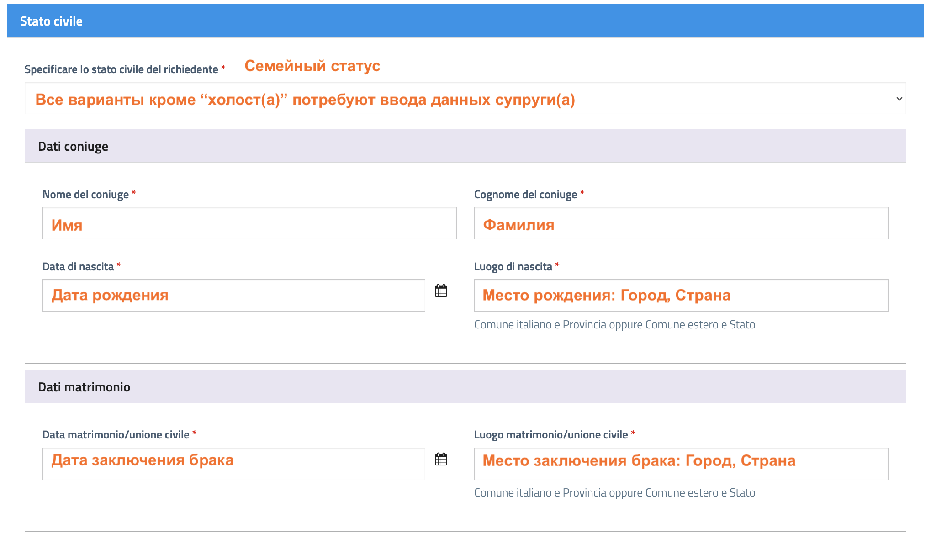Open calendar picker for Data matrimonio/unione civile

point(441,459)
